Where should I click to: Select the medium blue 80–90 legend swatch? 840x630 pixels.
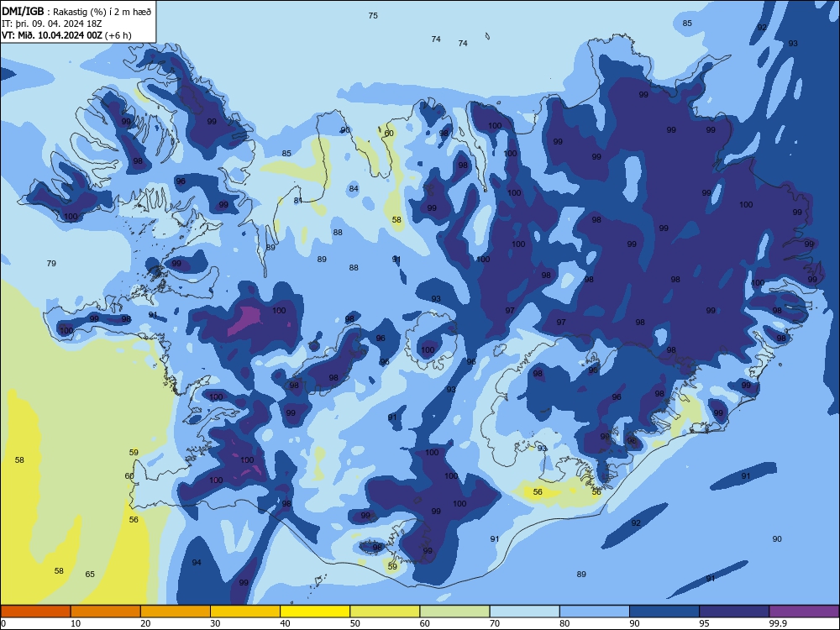point(594,612)
